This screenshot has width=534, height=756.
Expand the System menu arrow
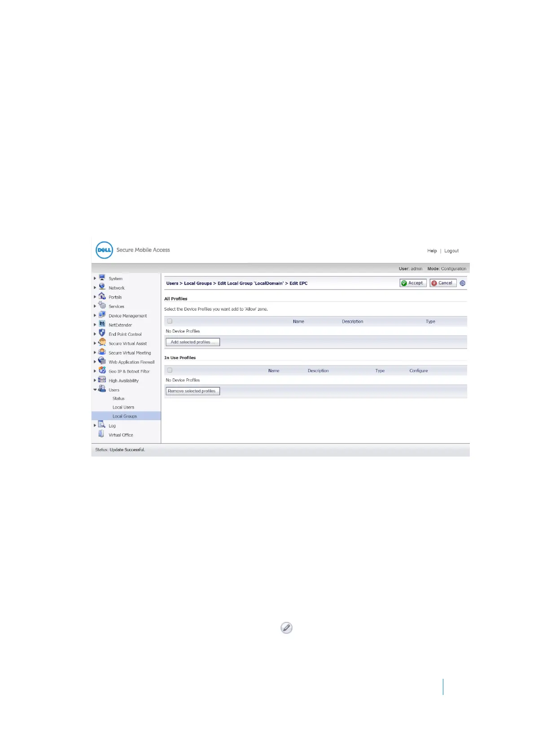(x=95, y=278)
